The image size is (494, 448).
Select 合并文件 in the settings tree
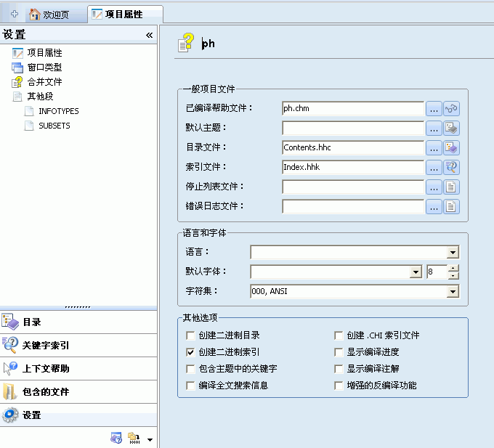(x=36, y=82)
